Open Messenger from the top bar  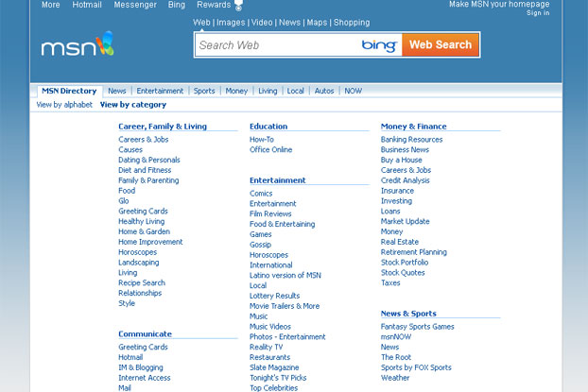point(135,5)
